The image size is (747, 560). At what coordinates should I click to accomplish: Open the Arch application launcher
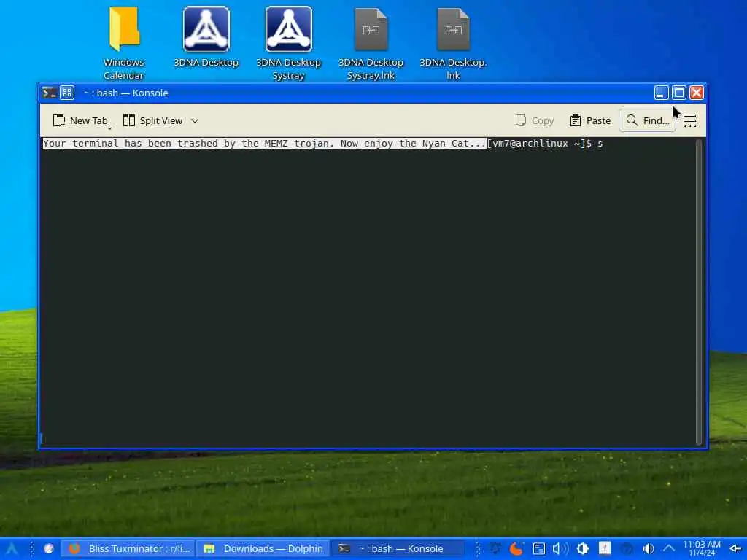coord(12,548)
